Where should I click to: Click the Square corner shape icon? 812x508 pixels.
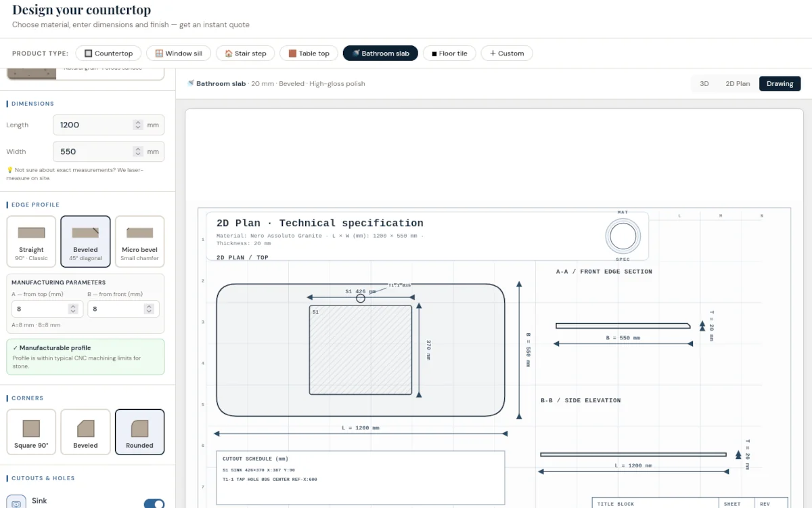(x=31, y=428)
